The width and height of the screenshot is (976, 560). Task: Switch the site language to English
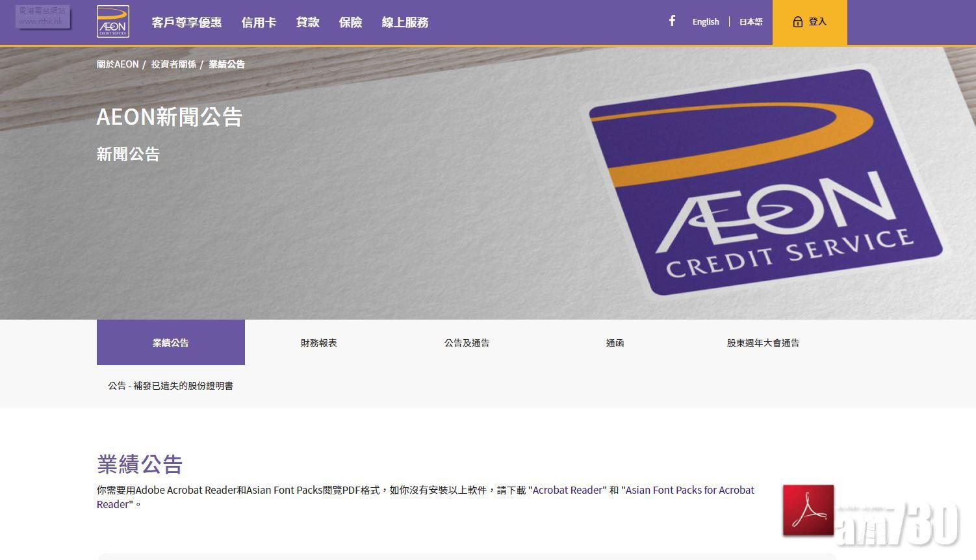tap(705, 21)
